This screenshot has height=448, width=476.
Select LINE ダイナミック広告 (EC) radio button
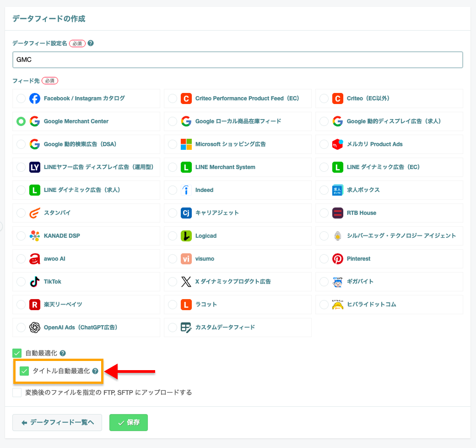point(324,167)
